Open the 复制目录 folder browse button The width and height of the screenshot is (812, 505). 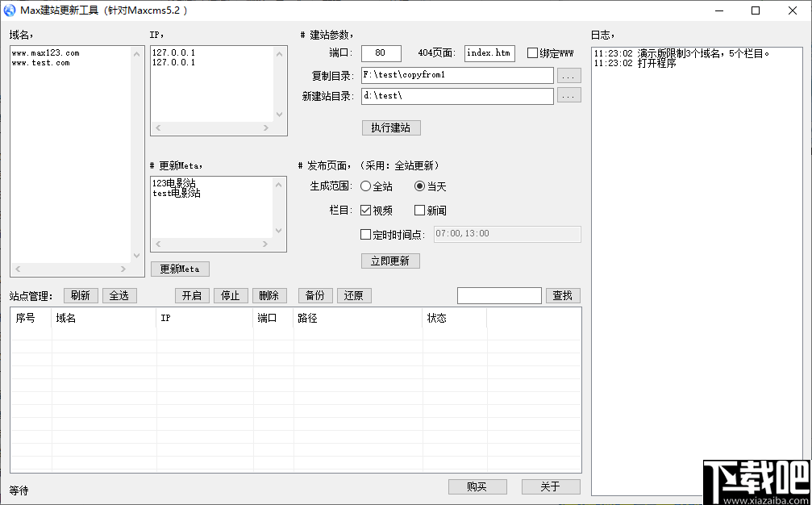click(x=569, y=75)
